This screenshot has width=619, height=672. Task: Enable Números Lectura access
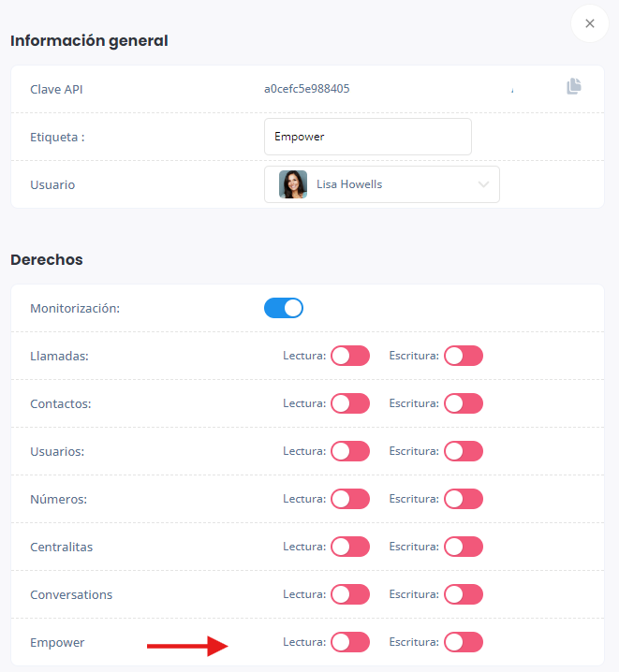coord(350,499)
